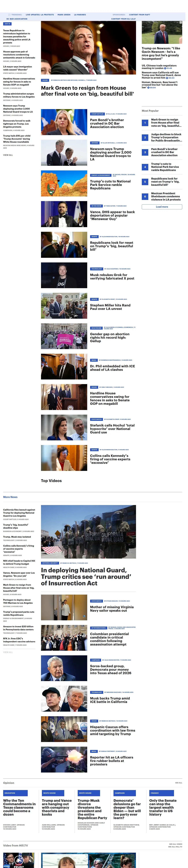Image resolution: width=188 pixels, height=868 pixels.
Task: Open 'Judge declines to block Trump's Corporation' popular story
Action: (166, 137)
